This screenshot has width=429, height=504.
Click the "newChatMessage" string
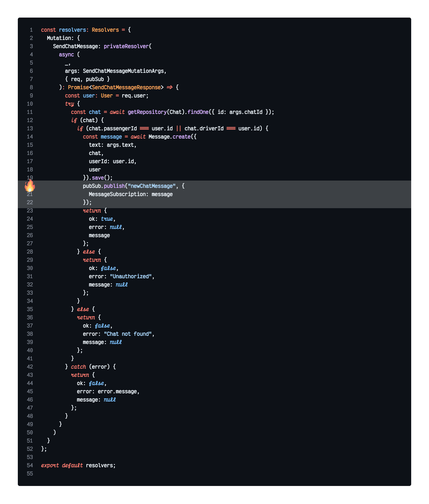click(x=151, y=186)
